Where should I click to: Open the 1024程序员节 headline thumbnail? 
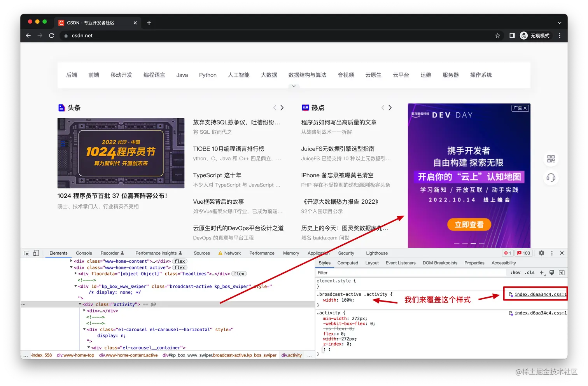(x=121, y=153)
